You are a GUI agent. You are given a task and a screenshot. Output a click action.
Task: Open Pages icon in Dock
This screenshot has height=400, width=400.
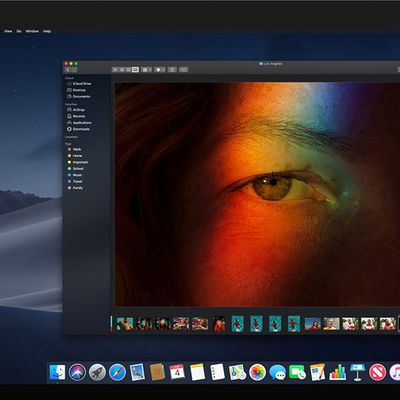point(317,372)
